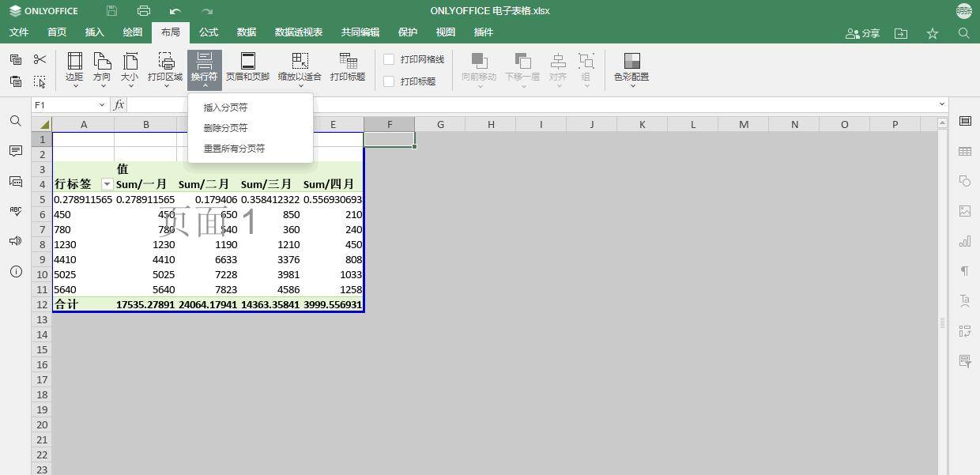Open the 色彩配置 color scheme picker
Viewport: 980px width, 475px height.
coord(631,68)
